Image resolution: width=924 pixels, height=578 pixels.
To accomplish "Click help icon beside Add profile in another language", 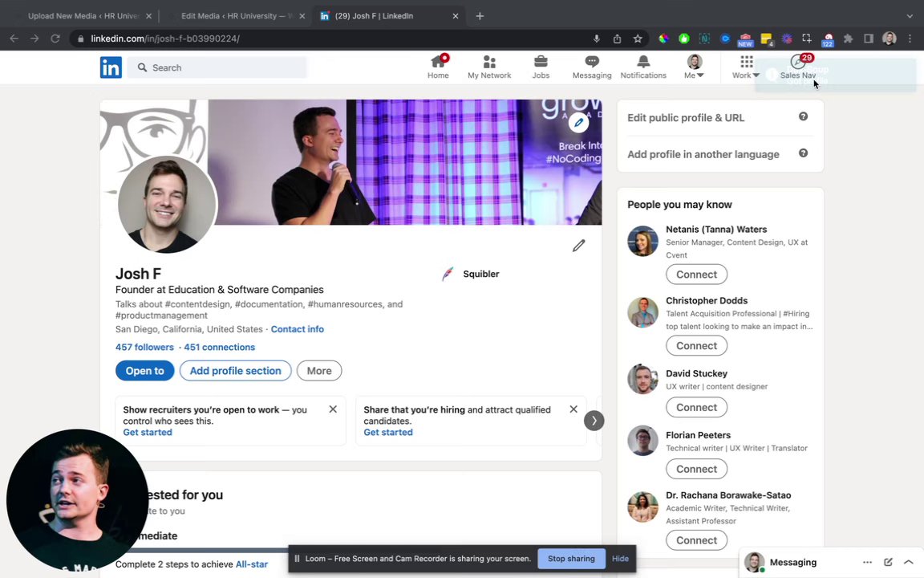I will [x=803, y=153].
